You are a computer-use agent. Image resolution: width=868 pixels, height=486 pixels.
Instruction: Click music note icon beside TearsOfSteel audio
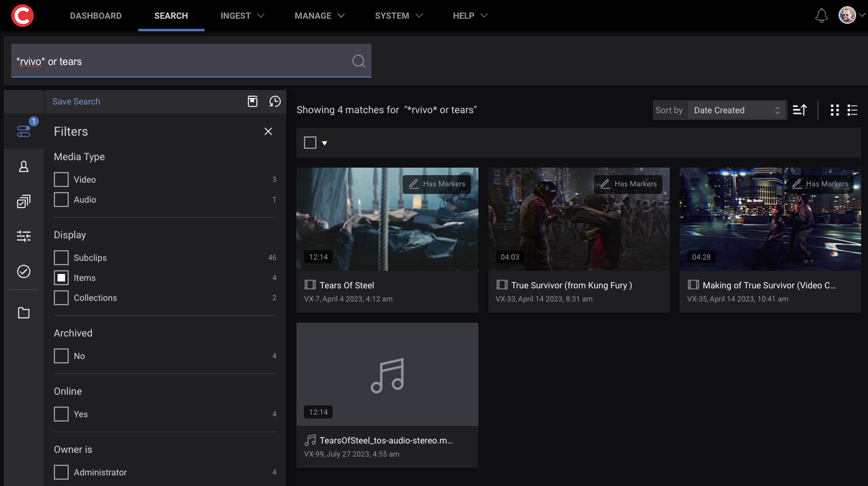pos(310,440)
